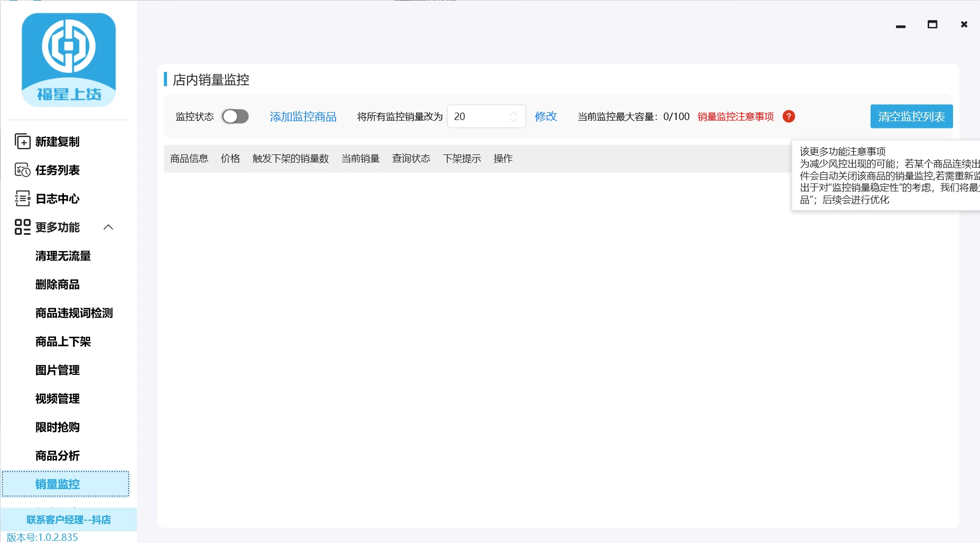980x543 pixels.
Task: Select 图片管理 submenu item
Action: pyautogui.click(x=58, y=370)
